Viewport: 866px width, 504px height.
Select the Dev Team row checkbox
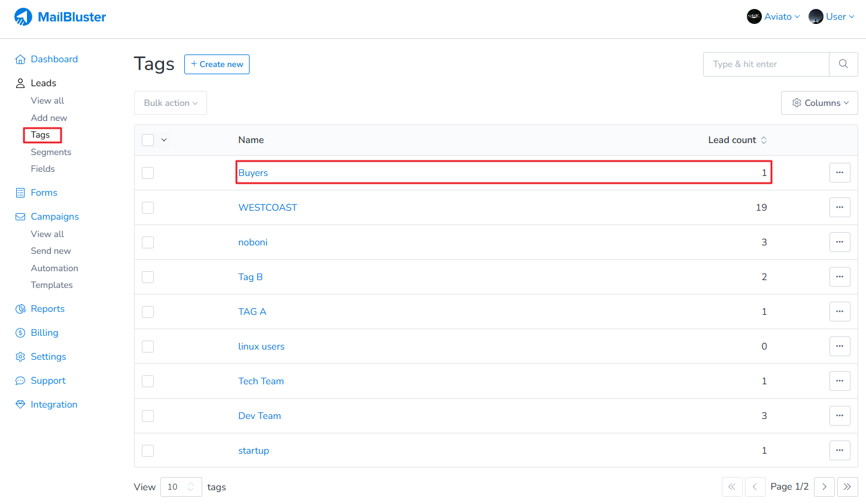pos(148,416)
